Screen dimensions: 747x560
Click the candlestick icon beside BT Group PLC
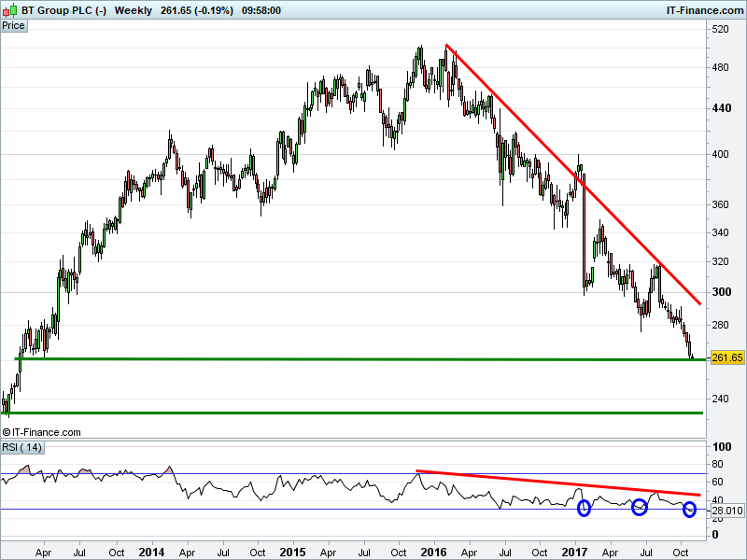tap(9, 10)
